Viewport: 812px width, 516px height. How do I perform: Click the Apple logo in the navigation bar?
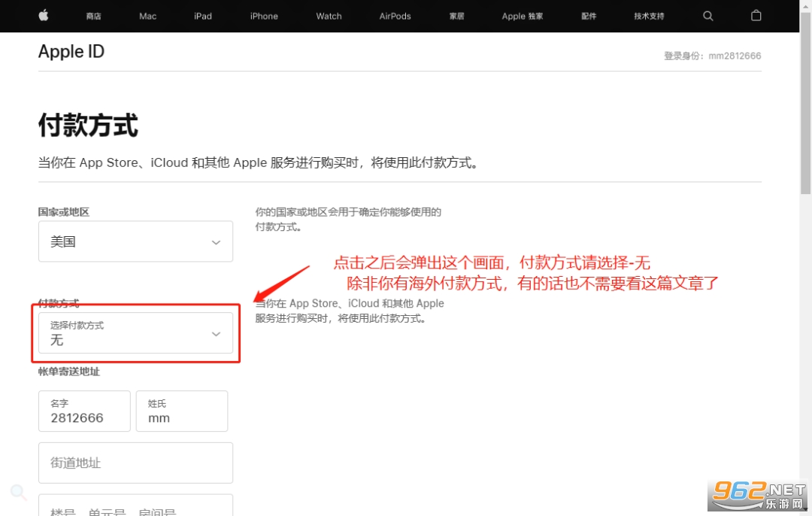click(x=43, y=16)
